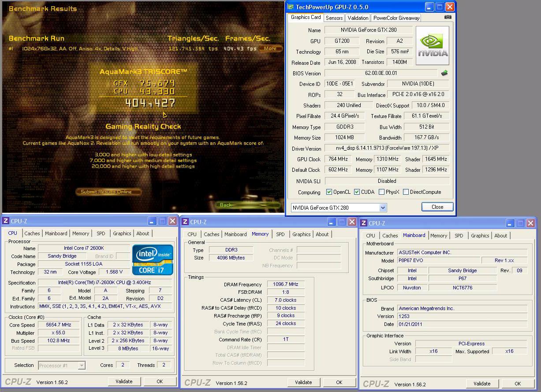Click the GPU Clock 764 MHz field
The height and width of the screenshot is (392, 541).
coord(339,159)
